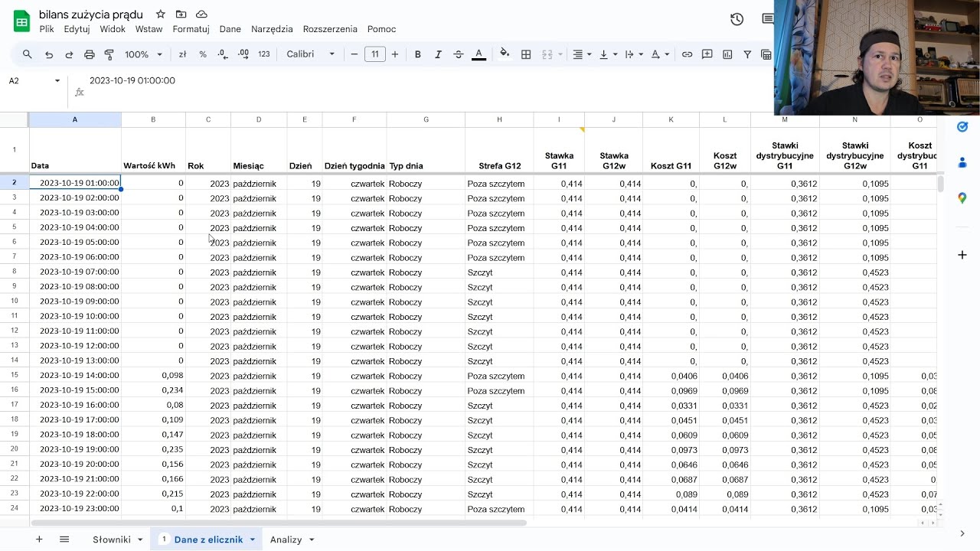Open the all sheets list icon

64,540
